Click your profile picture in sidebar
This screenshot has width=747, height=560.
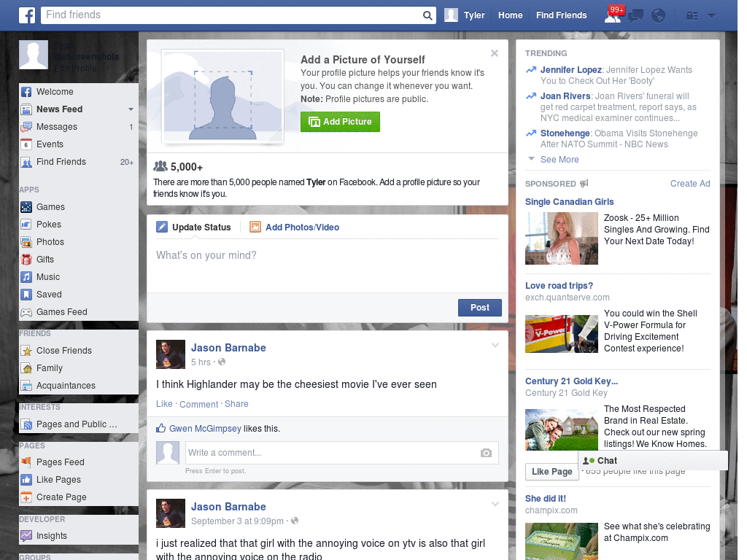34,55
